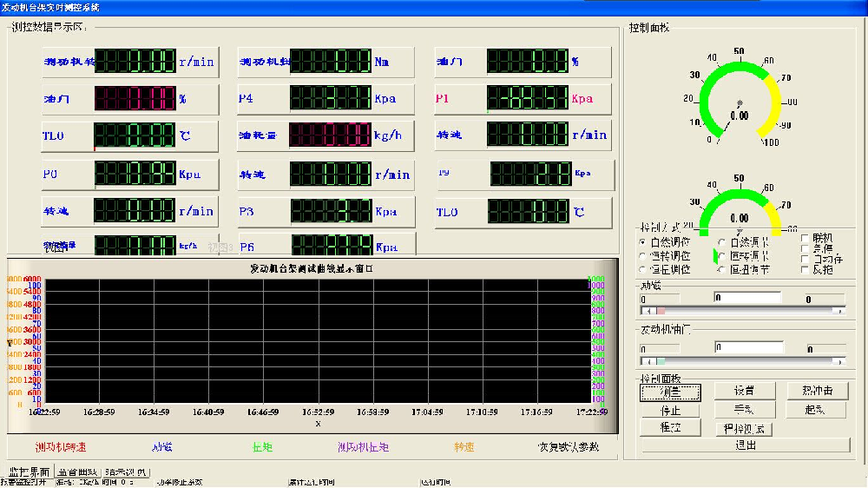Click the white 励磁 value input field
This screenshot has width=868, height=488.
(747, 298)
